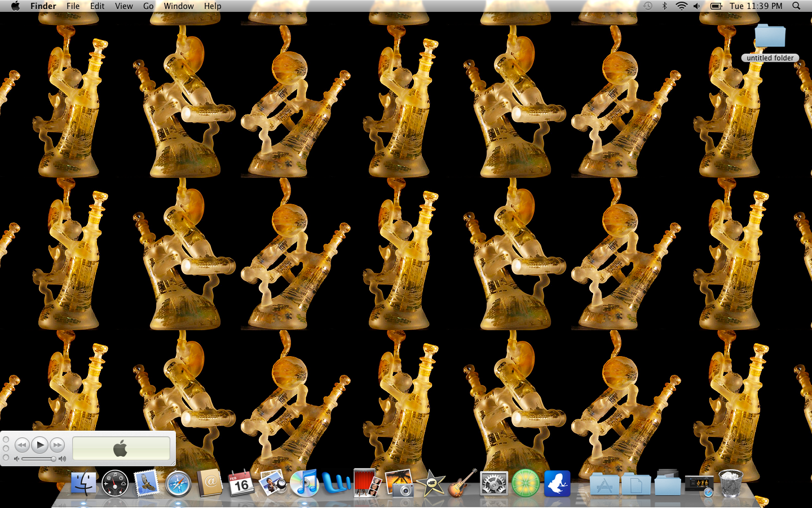Click the mini player max-volume speaker icon
This screenshot has height=508, width=812.
pos(62,459)
